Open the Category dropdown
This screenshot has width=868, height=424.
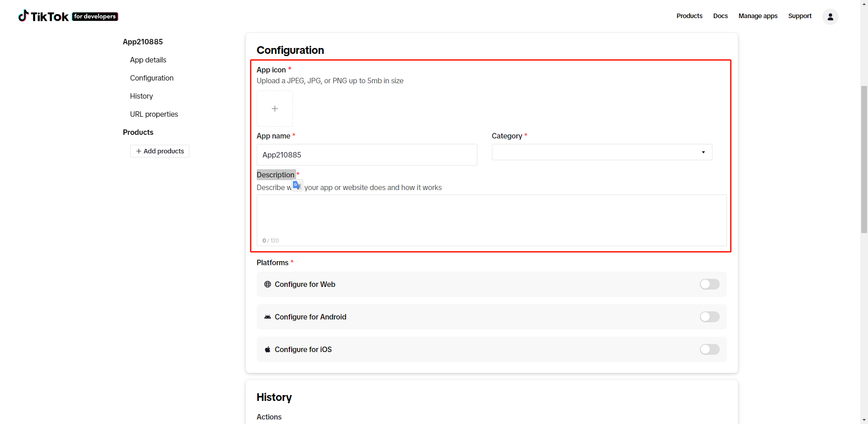pyautogui.click(x=602, y=152)
